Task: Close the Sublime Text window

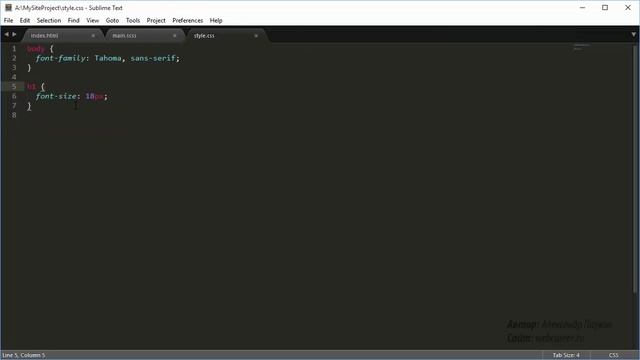Action: [628, 8]
